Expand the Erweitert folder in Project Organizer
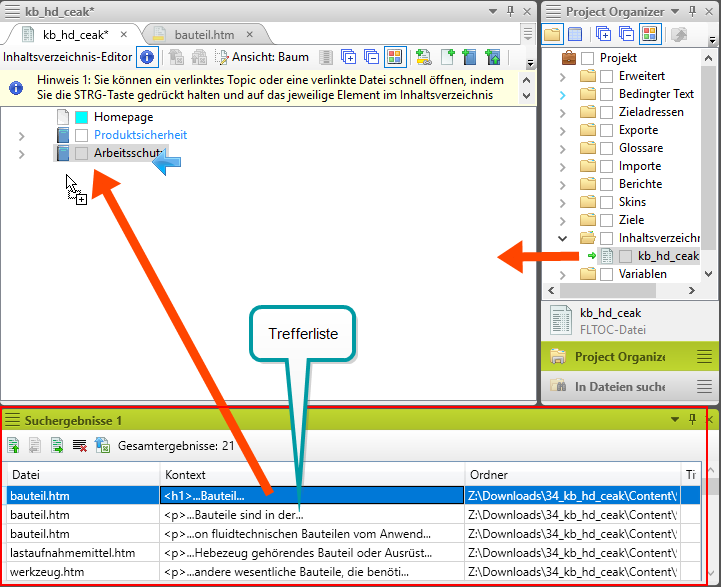Viewport: 721px width, 587px height. click(x=563, y=76)
